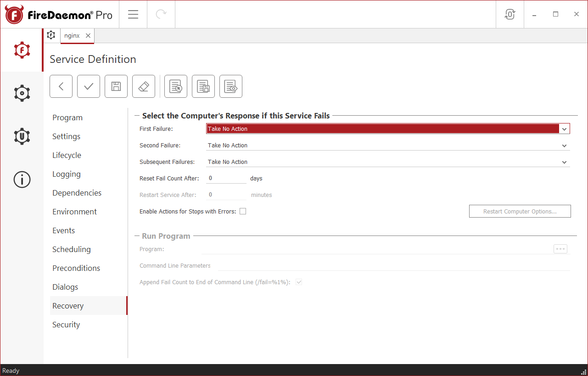Viewport: 588px width, 376px height.
Task: Open the Events section
Action: coord(88,230)
